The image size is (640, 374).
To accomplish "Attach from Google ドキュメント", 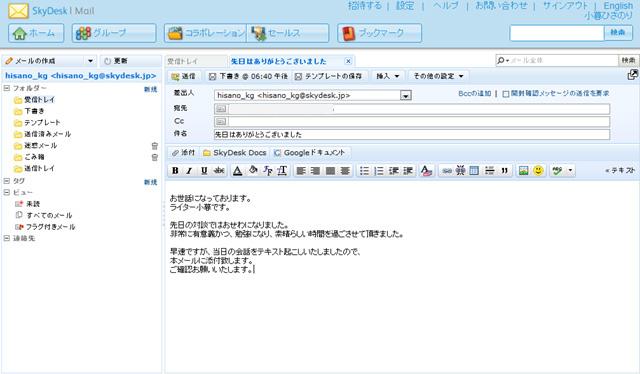I will point(310,153).
